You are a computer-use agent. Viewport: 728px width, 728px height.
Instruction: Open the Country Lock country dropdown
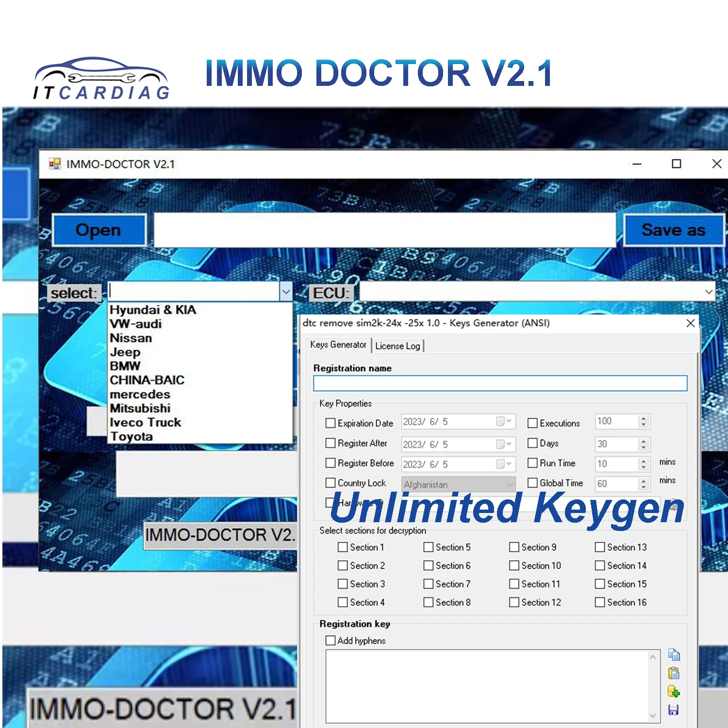point(510,484)
